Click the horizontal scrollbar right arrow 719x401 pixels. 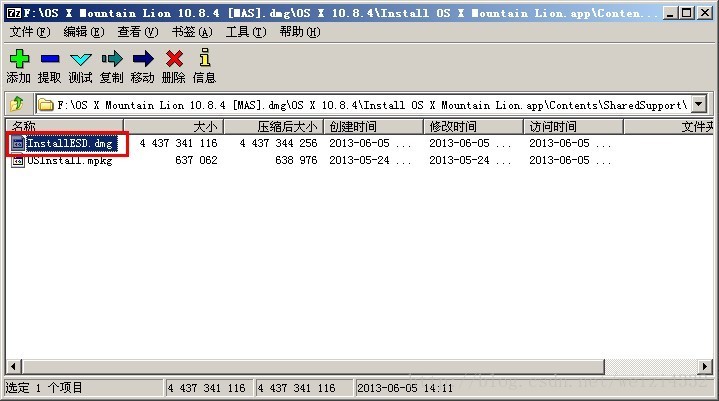point(705,366)
